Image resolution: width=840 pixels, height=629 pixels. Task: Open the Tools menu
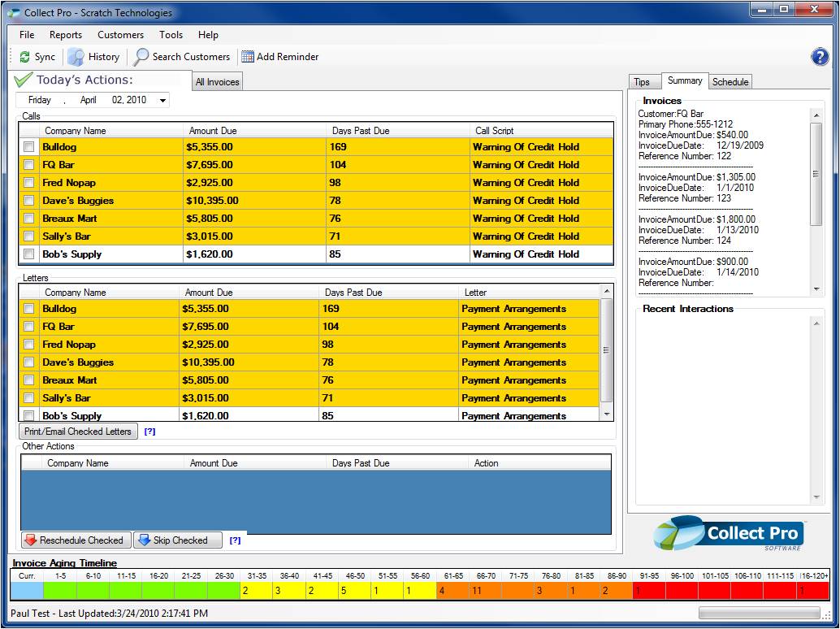click(x=171, y=35)
